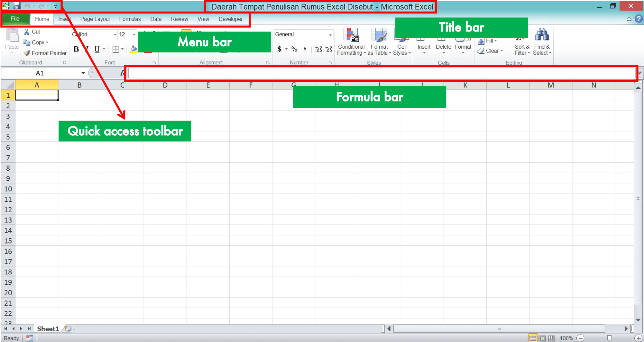The width and height of the screenshot is (644, 342).
Task: Switch to Page Layout view icon
Action: tap(542, 338)
